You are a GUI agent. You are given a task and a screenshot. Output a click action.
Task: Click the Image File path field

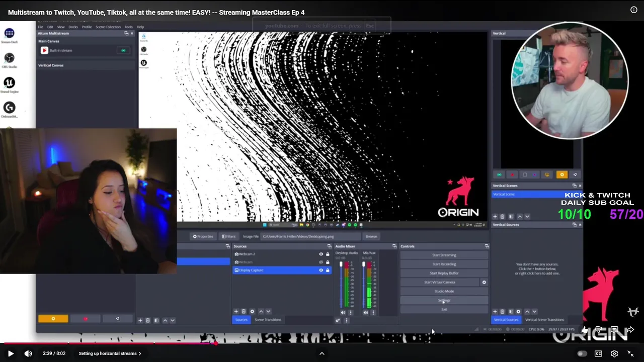(x=311, y=236)
